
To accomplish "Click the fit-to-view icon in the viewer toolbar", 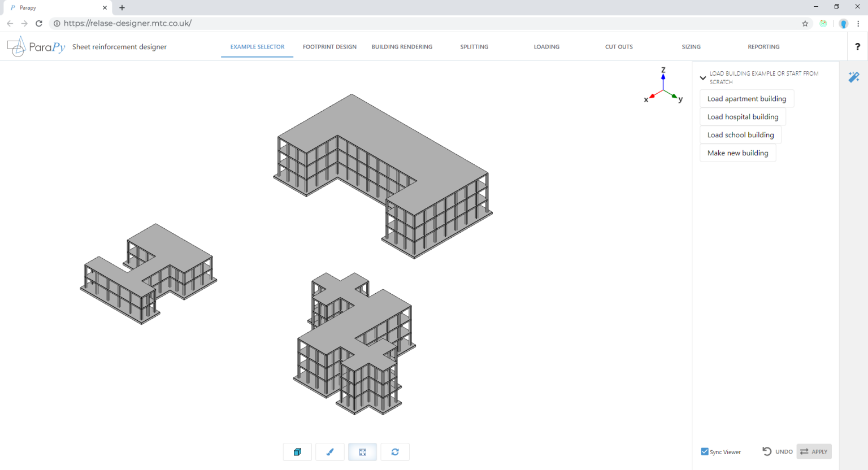I will [362, 452].
